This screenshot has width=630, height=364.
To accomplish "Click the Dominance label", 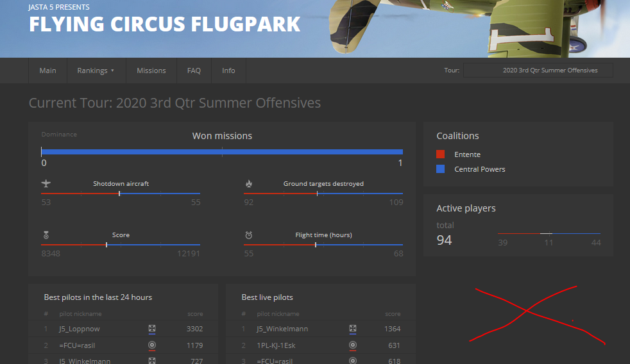I will pyautogui.click(x=59, y=135).
